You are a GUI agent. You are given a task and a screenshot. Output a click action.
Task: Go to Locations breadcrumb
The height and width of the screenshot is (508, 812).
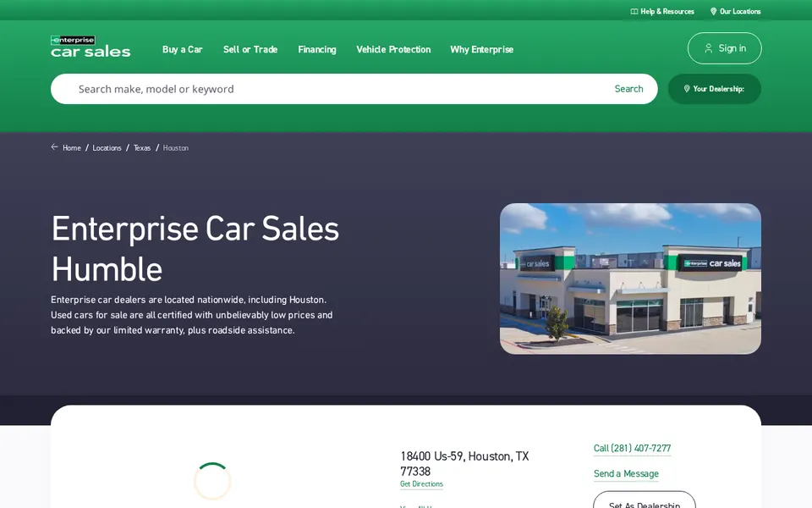[107, 147]
